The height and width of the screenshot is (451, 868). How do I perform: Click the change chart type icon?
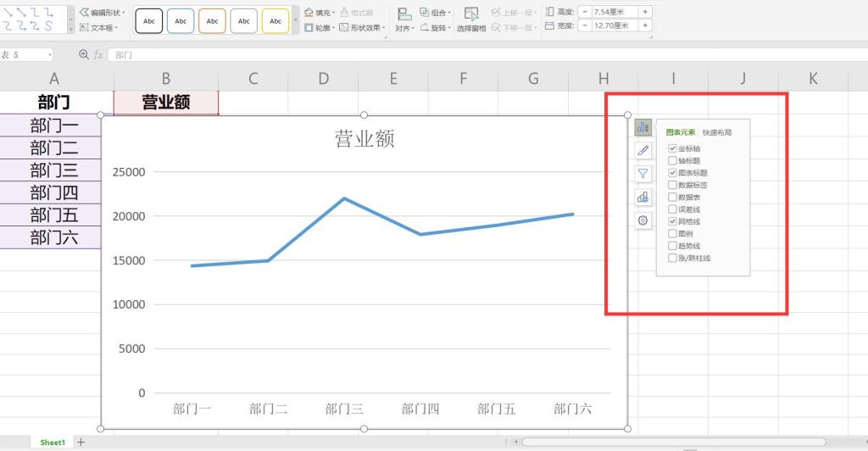643,198
